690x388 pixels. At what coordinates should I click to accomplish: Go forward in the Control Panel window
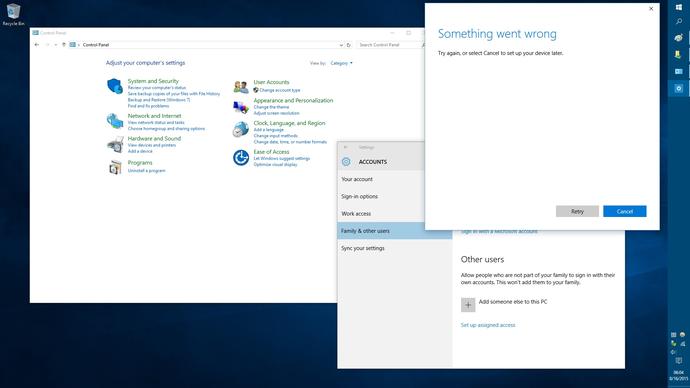[48, 45]
